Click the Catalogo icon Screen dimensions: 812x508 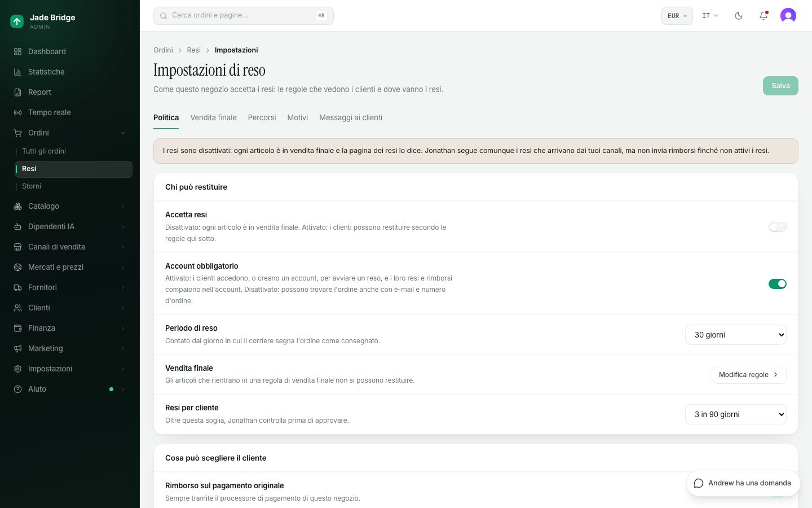tap(17, 206)
